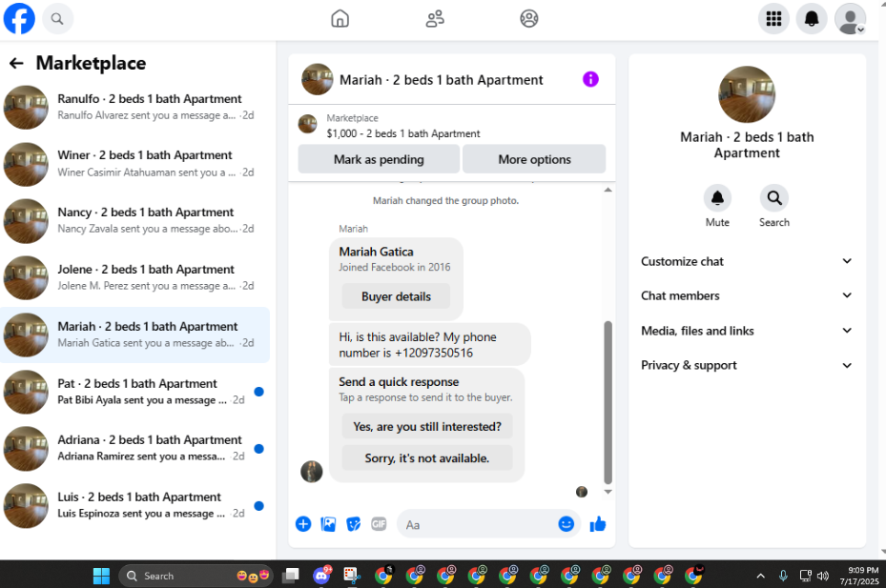This screenshot has height=588, width=886.
Task: Open unread Luis conversation
Action: point(135,505)
